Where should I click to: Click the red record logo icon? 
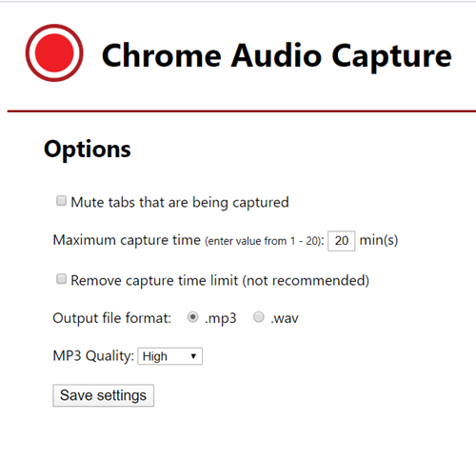[x=54, y=52]
